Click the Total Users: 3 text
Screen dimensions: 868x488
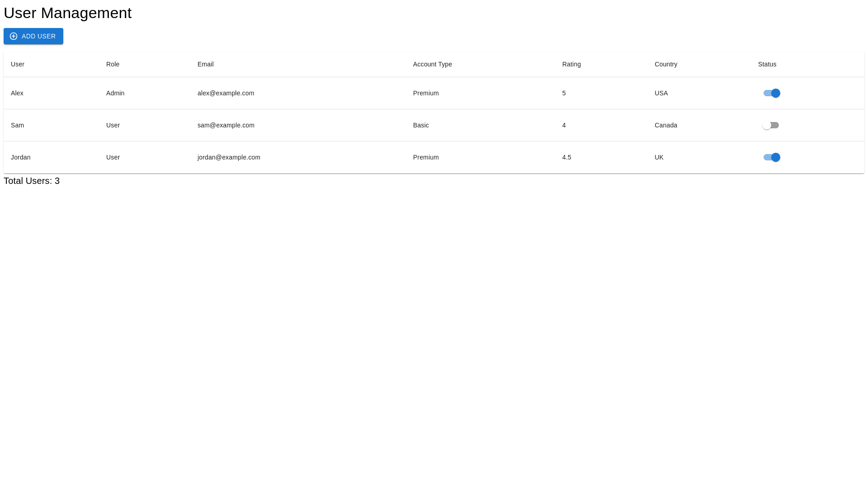coord(32,181)
